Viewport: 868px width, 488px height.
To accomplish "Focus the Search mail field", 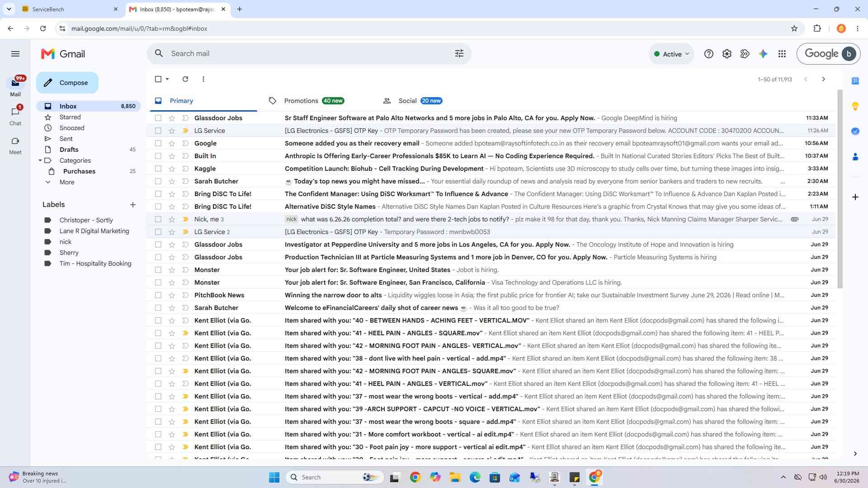I will tap(307, 54).
